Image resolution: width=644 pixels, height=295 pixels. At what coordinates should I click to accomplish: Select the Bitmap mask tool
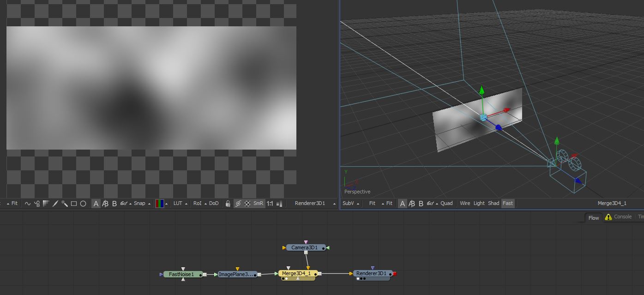tap(46, 203)
